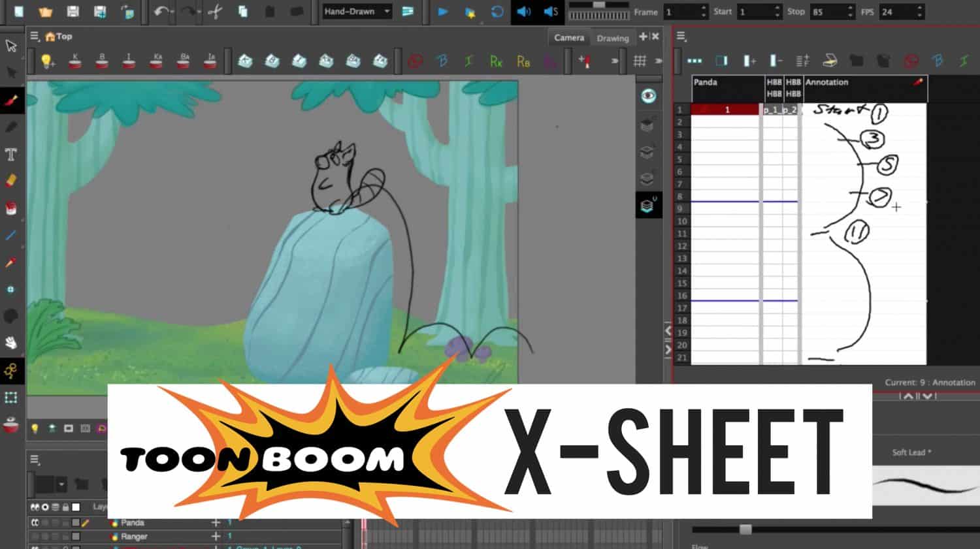Cut the selection with the scissors icon
The width and height of the screenshot is (980, 549).
(215, 11)
